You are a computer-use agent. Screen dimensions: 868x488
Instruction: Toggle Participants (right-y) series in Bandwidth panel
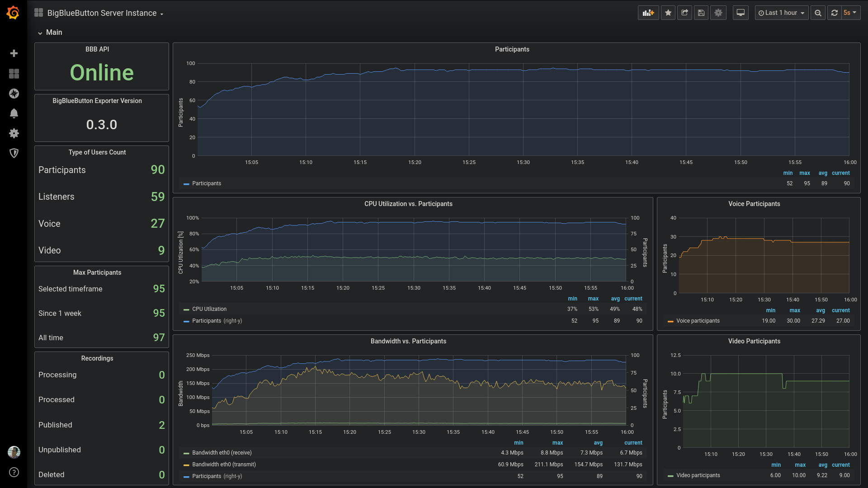(x=217, y=476)
